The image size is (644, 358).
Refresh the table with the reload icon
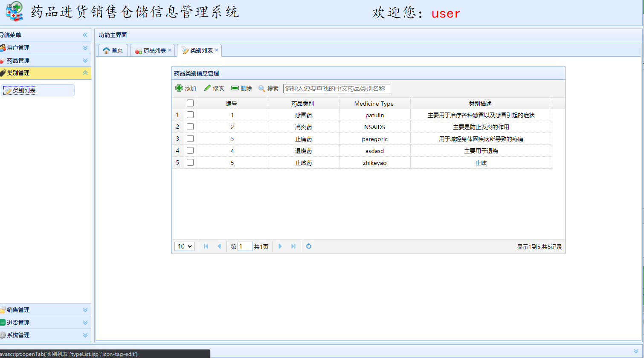(308, 246)
